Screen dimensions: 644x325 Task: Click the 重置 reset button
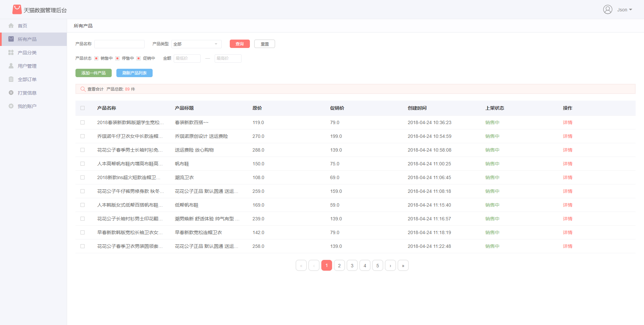click(265, 44)
